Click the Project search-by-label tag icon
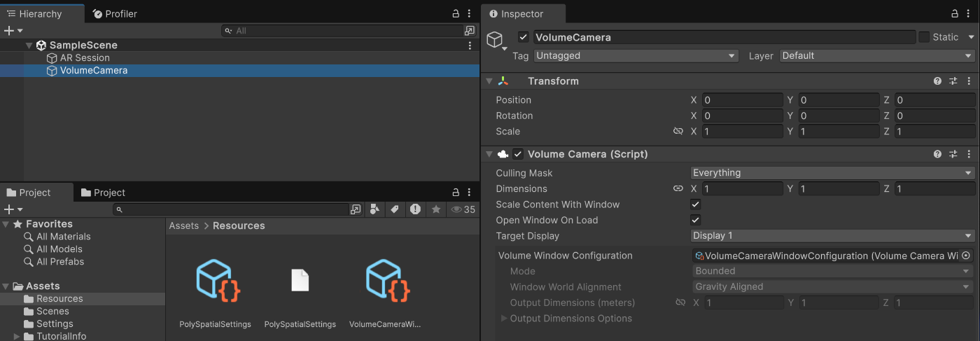Screen dimensions: 980x341 394,209
